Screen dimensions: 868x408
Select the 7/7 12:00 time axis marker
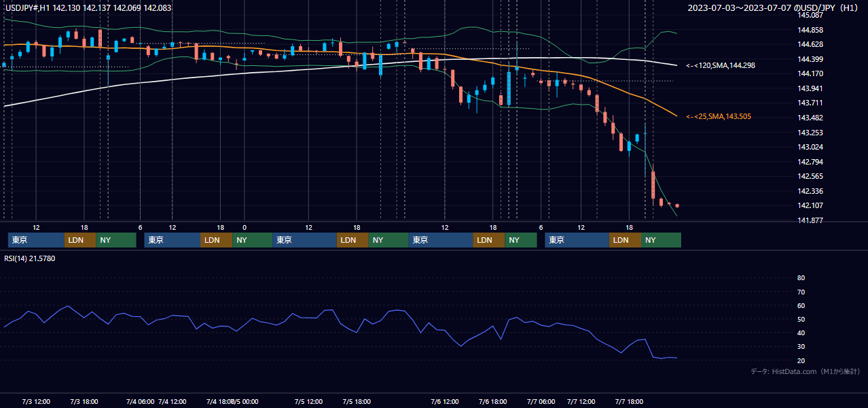click(x=581, y=402)
